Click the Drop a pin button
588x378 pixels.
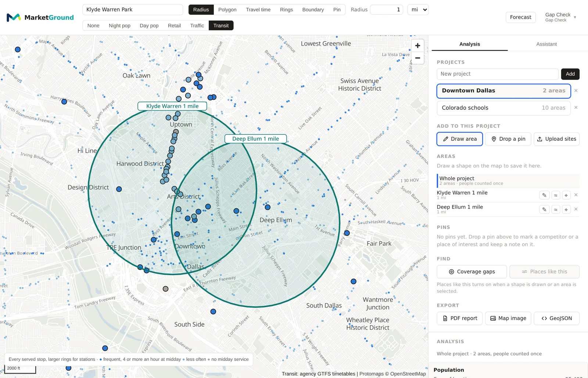[508, 139]
